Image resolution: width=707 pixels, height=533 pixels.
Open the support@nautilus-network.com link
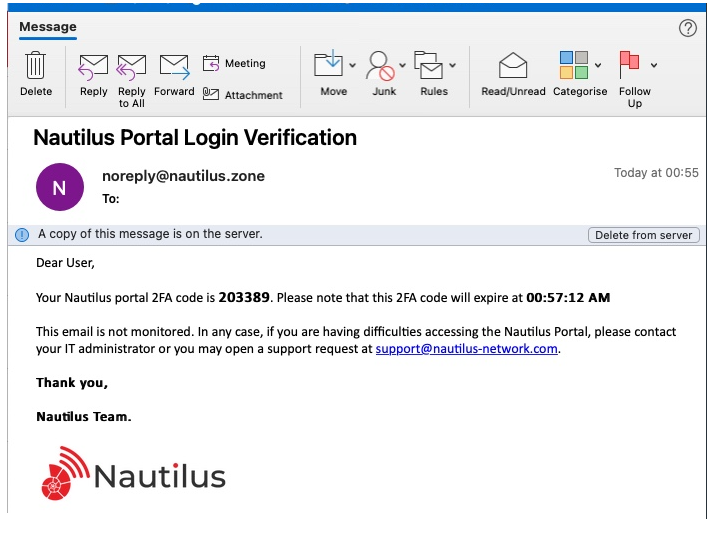(x=466, y=349)
